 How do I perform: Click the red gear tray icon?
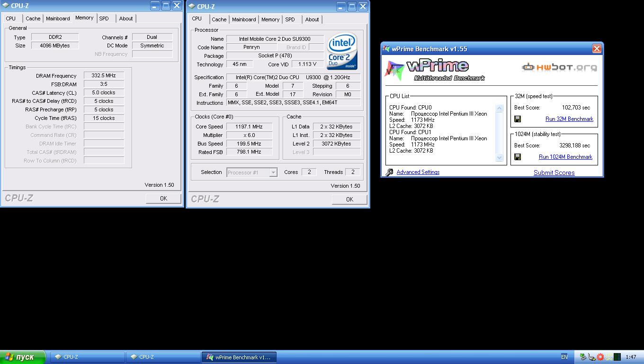(x=600, y=357)
